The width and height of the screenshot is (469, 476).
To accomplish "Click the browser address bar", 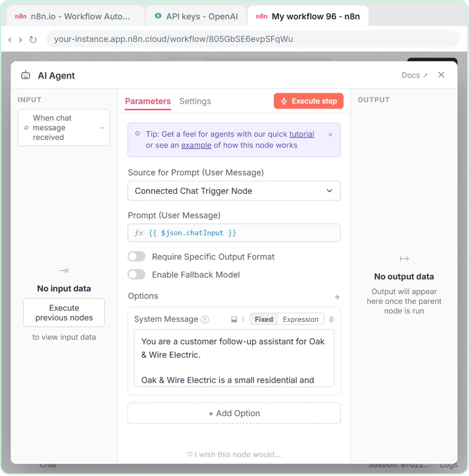I will (253, 39).
